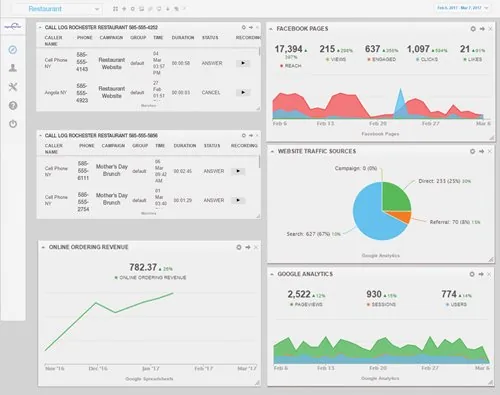This screenshot has height=395, width=500.
Task: Collapse the Website Traffic Sources widget
Action: [272, 151]
